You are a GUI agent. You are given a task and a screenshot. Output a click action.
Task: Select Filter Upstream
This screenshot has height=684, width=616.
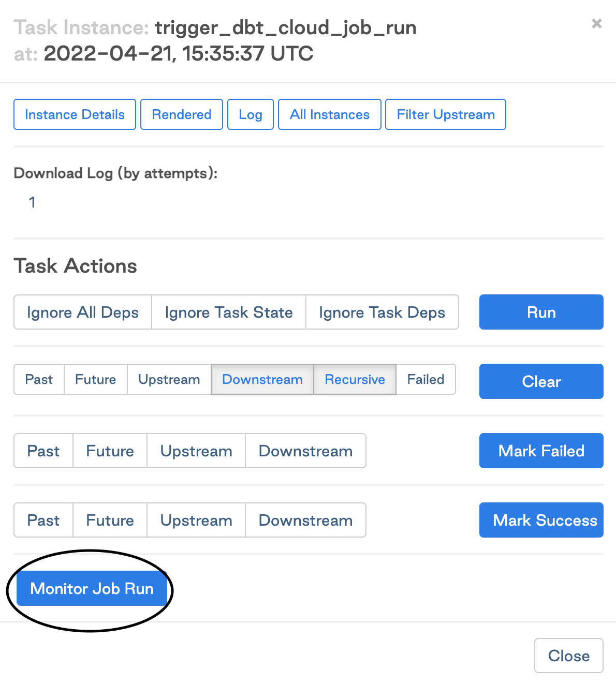445,114
